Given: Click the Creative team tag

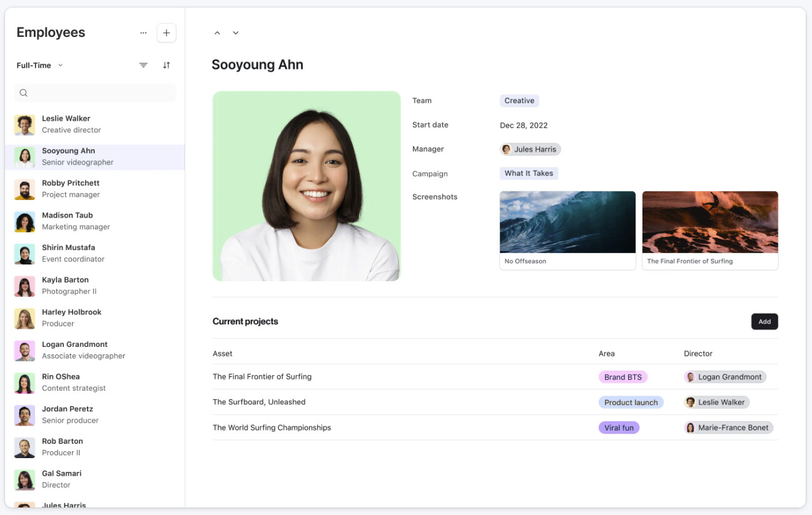Looking at the screenshot, I should (519, 101).
